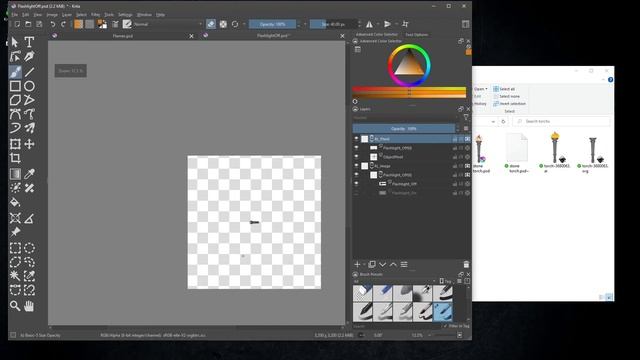Viewport: 640px width, 360px height.
Task: Toggle visibility of fx_image layer
Action: 356,166
